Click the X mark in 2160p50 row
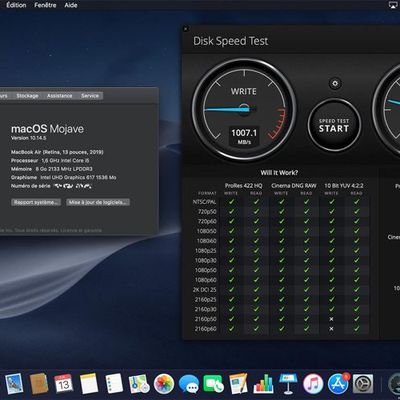400x400 pixels. click(331, 319)
